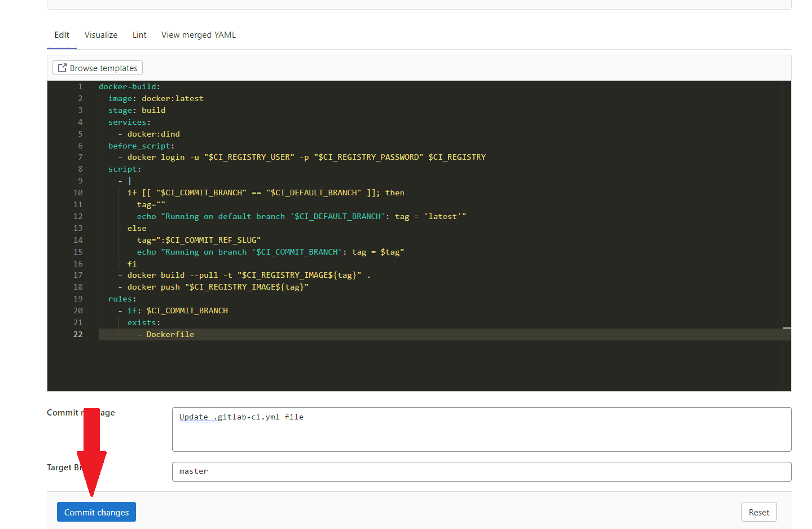Click the 'fi' line

pyautogui.click(x=132, y=264)
